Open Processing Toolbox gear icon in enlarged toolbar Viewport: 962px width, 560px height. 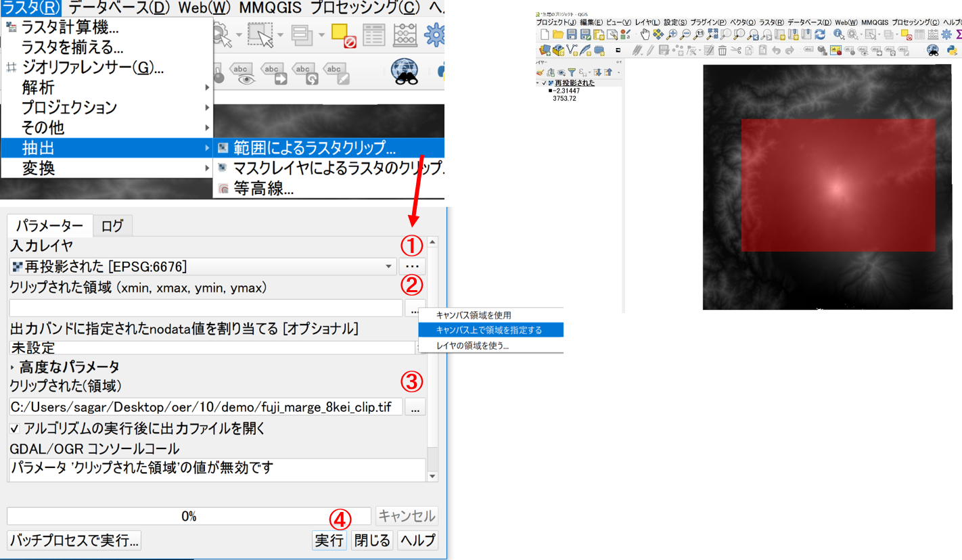[434, 34]
